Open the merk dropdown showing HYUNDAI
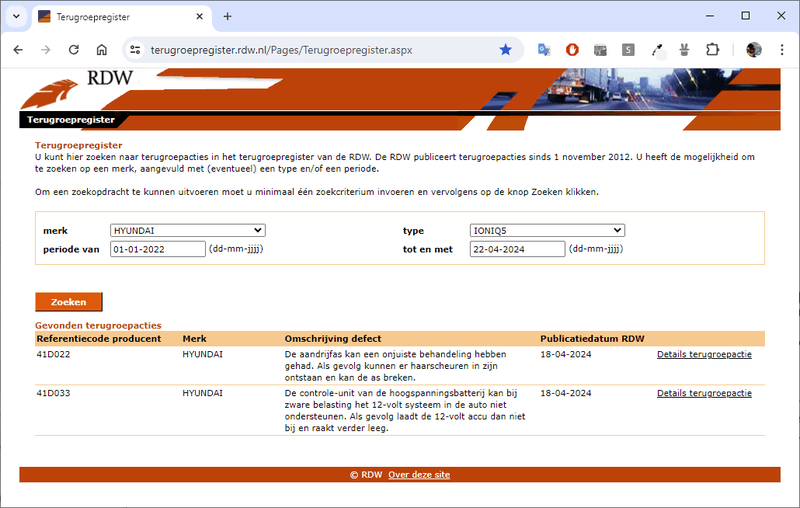The image size is (800, 508). pyautogui.click(x=188, y=231)
